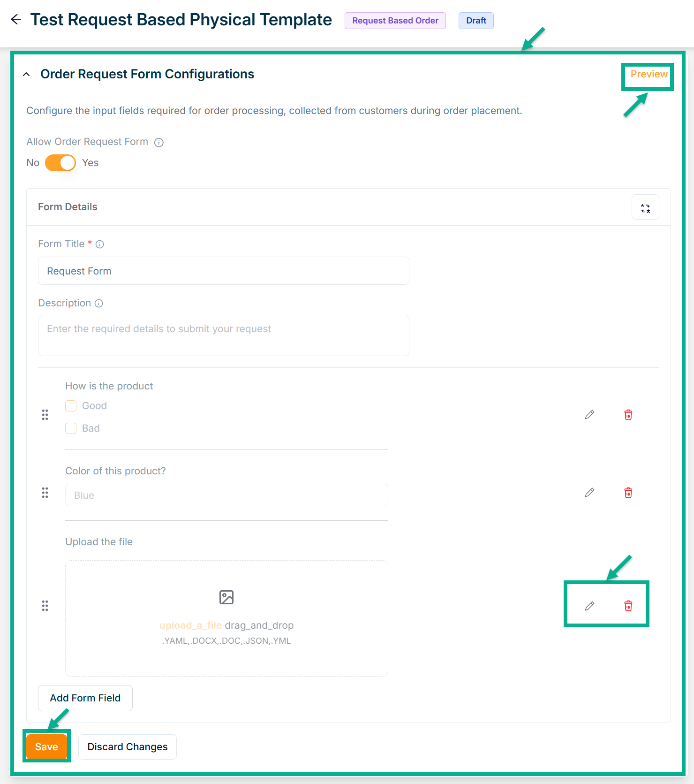Check the 'Good' checkbox
The image size is (694, 784).
(x=71, y=406)
